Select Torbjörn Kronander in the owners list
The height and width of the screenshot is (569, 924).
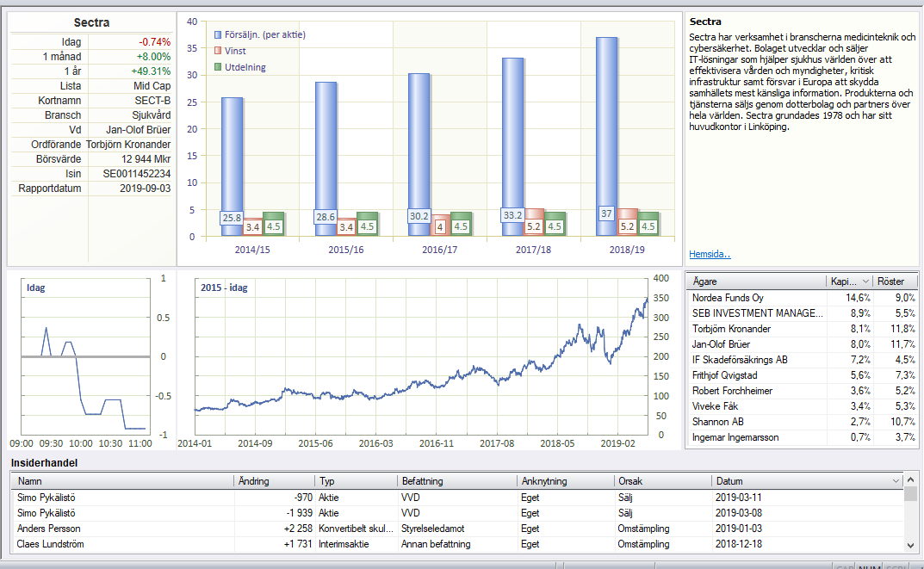802,329
